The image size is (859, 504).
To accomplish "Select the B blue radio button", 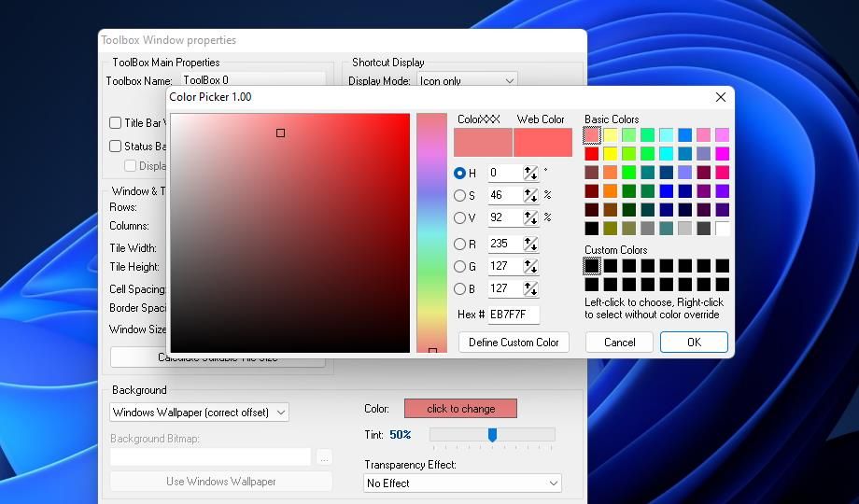I will (459, 289).
